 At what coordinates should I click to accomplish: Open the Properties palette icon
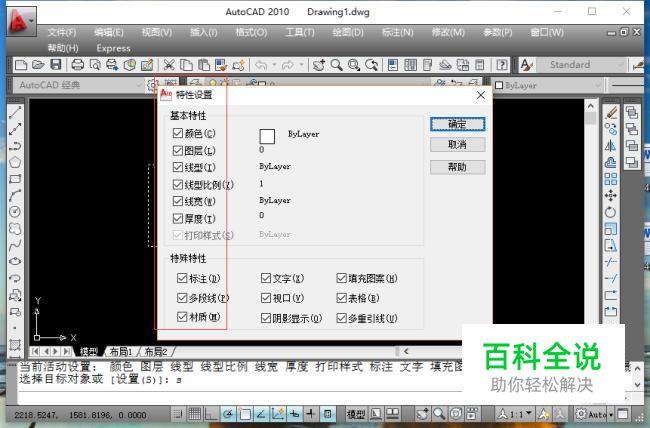[393, 65]
